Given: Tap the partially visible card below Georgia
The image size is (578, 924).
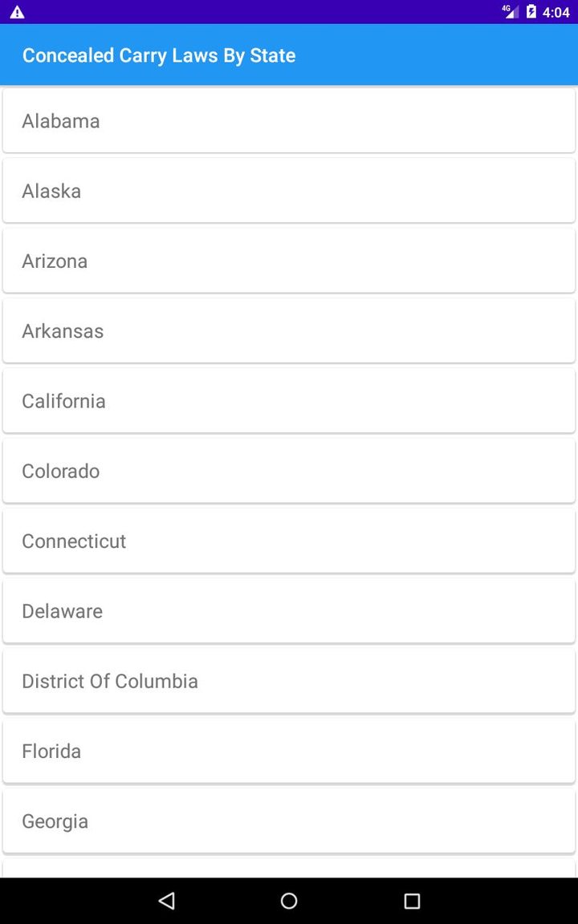Looking at the screenshot, I should tap(289, 869).
